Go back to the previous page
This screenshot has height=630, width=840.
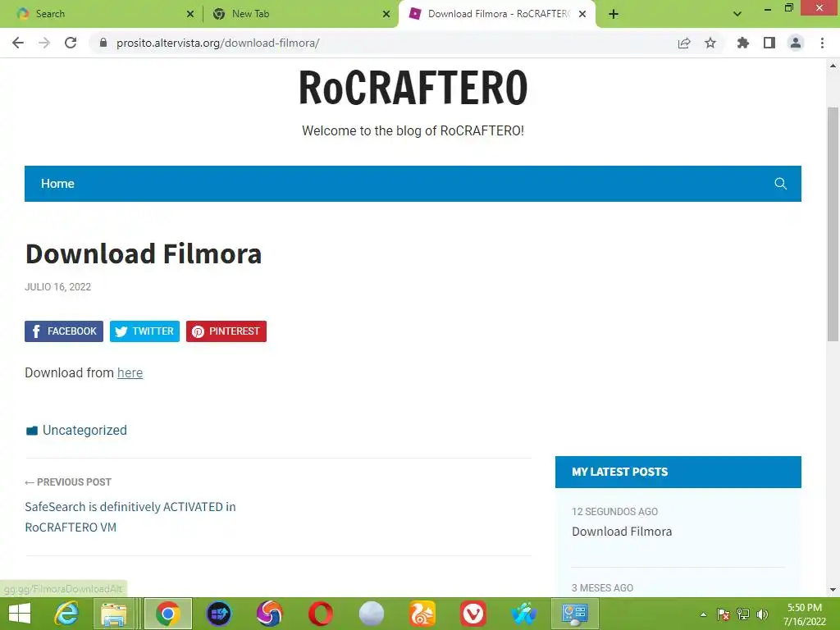[x=18, y=43]
